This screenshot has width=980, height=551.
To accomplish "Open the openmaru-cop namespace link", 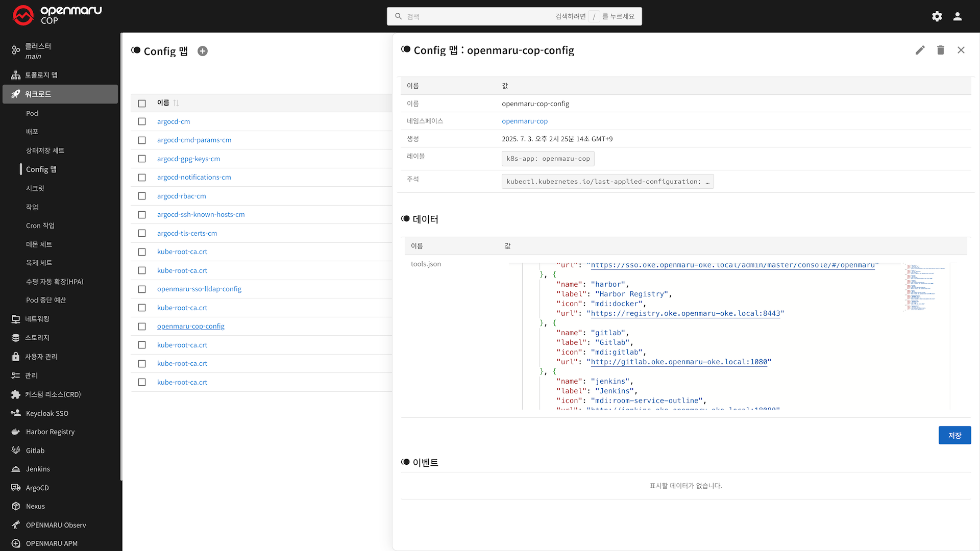I will pos(524,121).
